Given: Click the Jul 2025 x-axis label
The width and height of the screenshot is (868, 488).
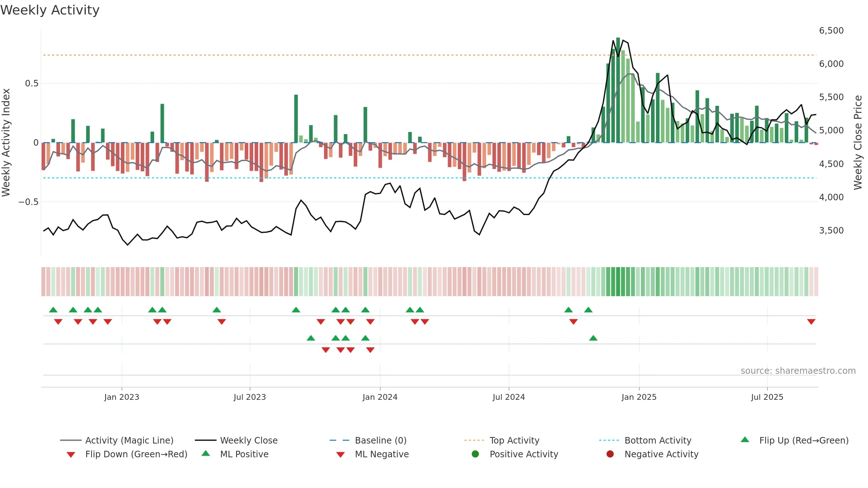Looking at the screenshot, I should point(767,397).
